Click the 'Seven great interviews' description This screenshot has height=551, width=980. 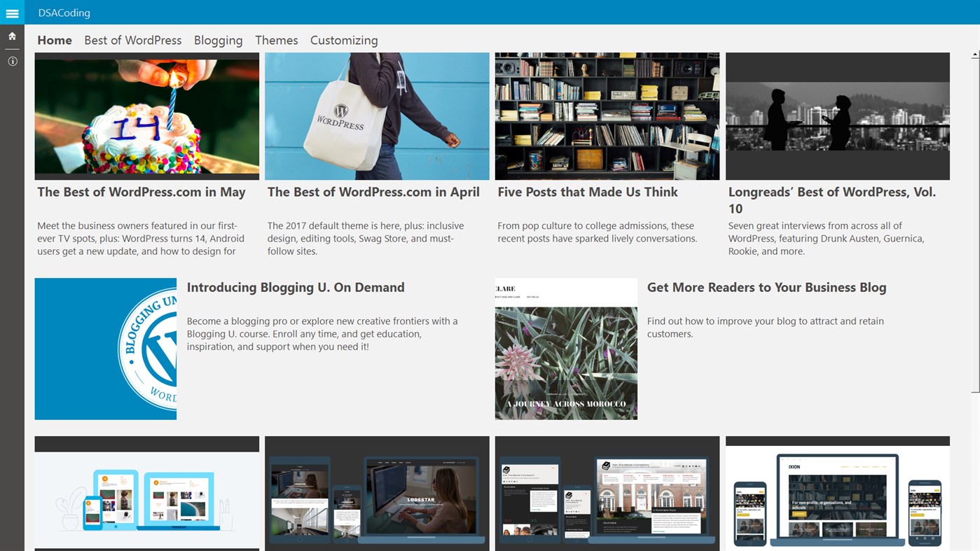tap(827, 239)
